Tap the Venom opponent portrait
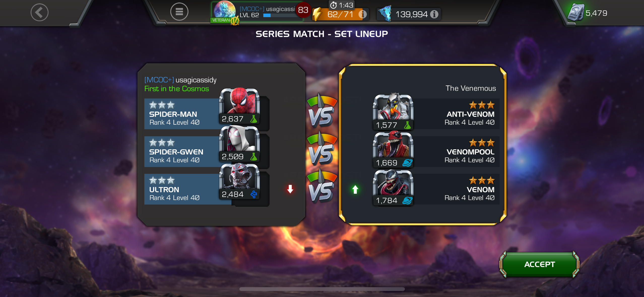Screen dimensions: 644x297 click(x=393, y=187)
